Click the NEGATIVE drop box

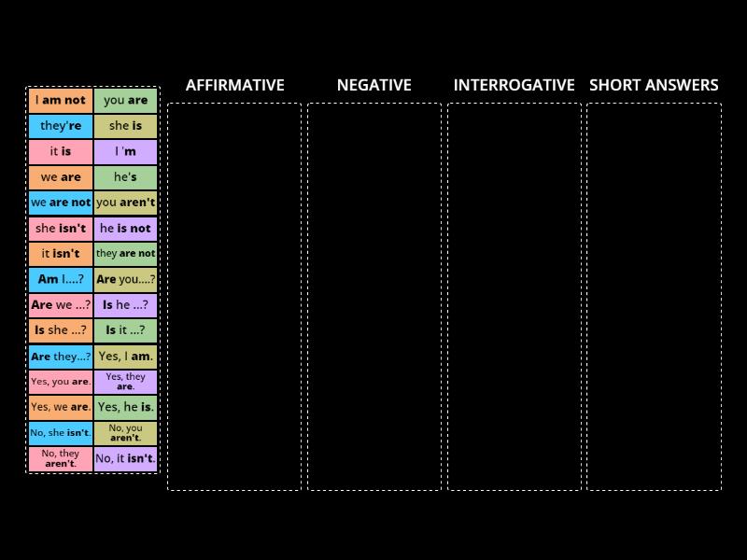[374, 296]
